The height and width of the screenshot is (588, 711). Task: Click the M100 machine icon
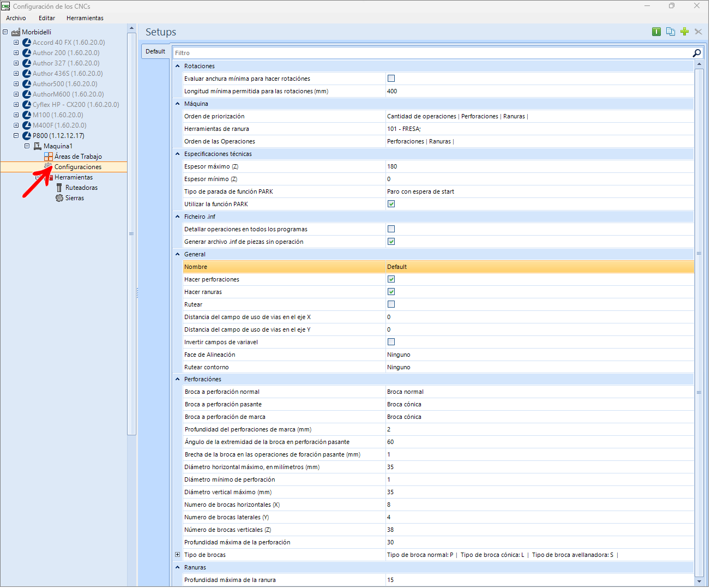point(27,115)
